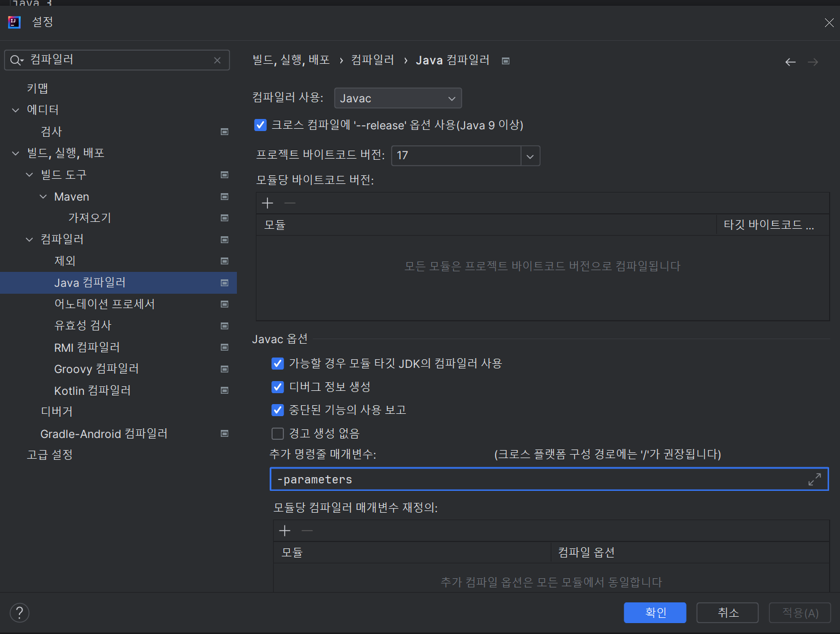This screenshot has width=840, height=634.
Task: Select 제외 under 컴파일러
Action: point(65,261)
